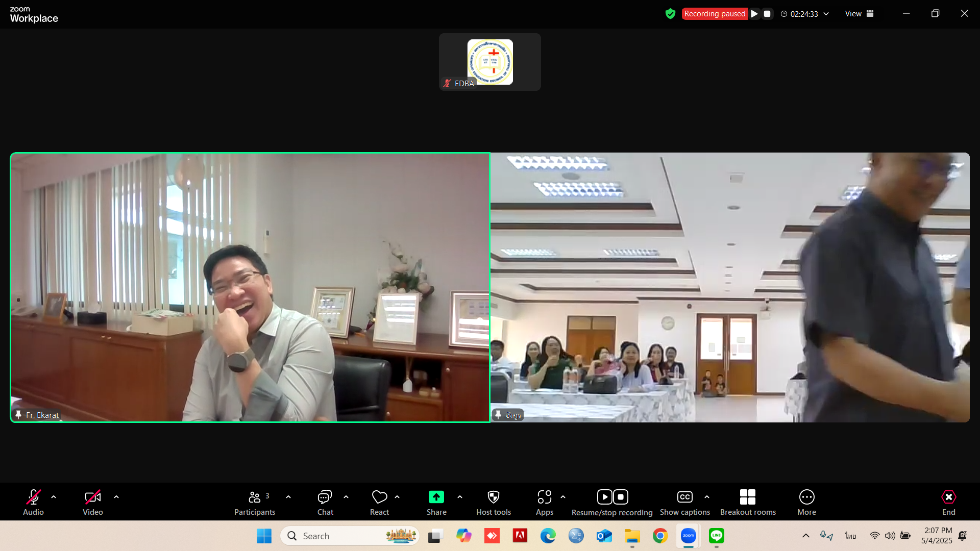Open Breakout rooms icon

point(747,497)
